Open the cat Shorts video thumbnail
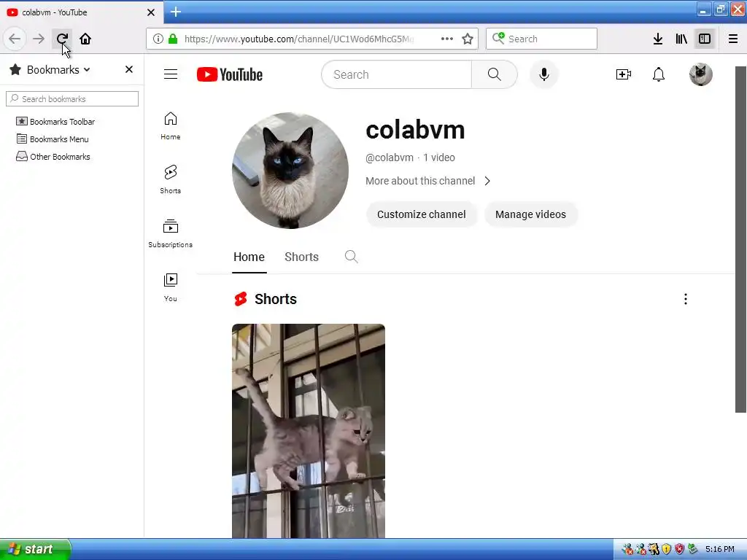Screen dimensions: 747x560 [309, 431]
